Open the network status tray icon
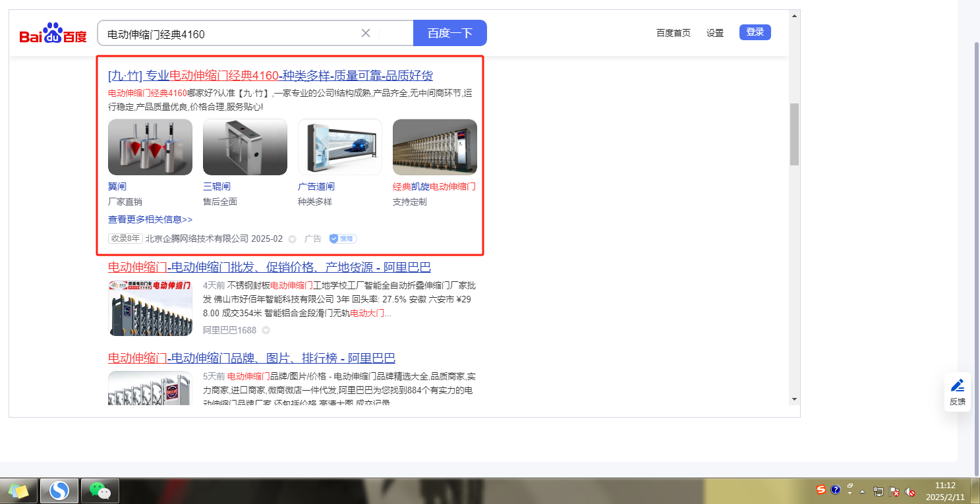 pos(879,491)
